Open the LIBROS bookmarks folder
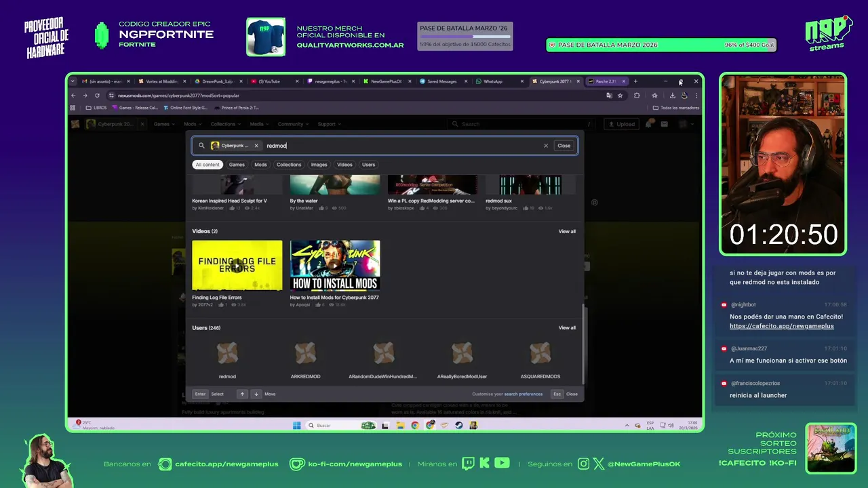Screen dimensions: 868x488 [x=96, y=108]
